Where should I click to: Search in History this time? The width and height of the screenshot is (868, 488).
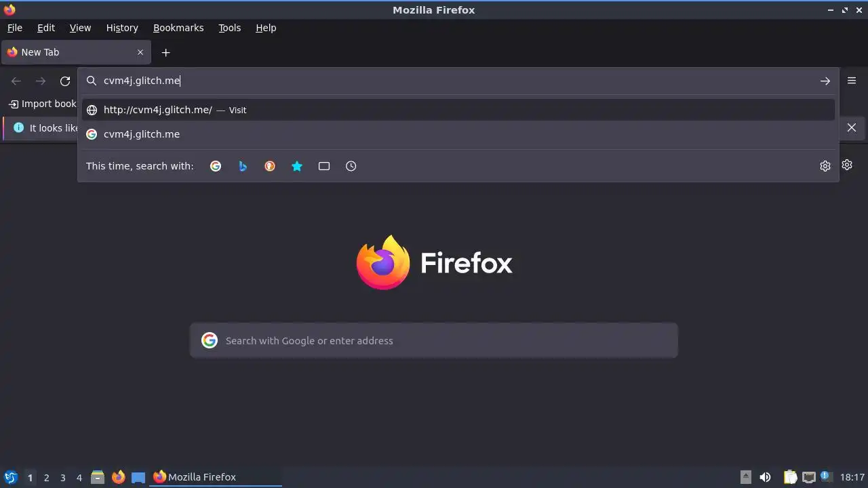[351, 166]
